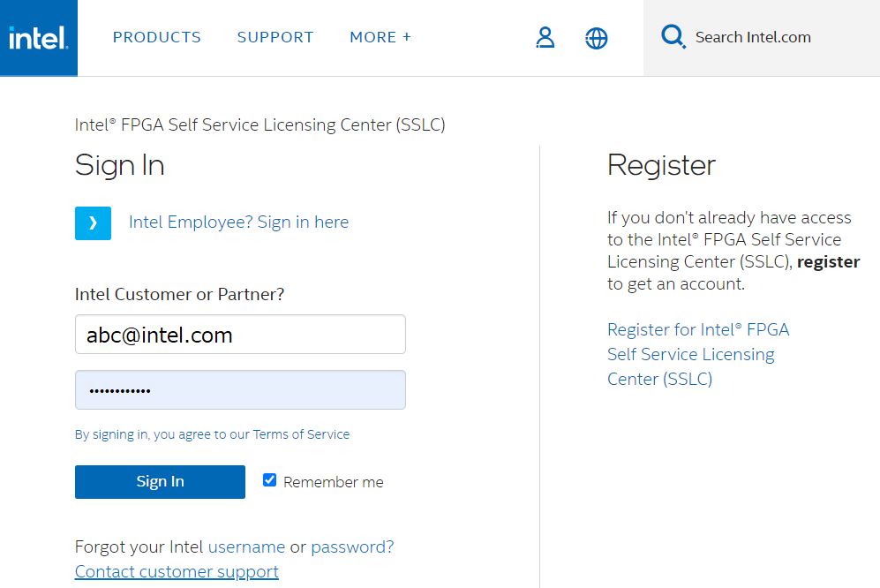The width and height of the screenshot is (880, 588).
Task: Open the SUPPORT menu
Action: tap(275, 37)
